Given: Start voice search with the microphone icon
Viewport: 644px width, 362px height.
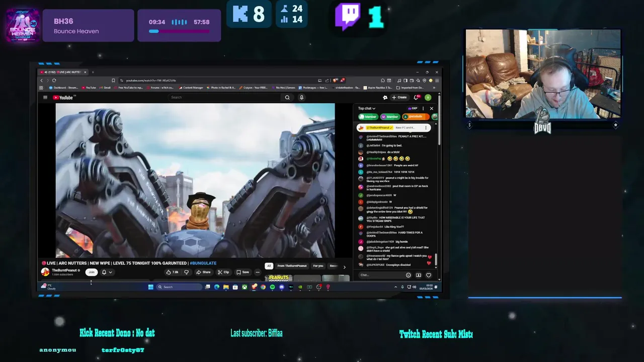Looking at the screenshot, I should click(301, 98).
